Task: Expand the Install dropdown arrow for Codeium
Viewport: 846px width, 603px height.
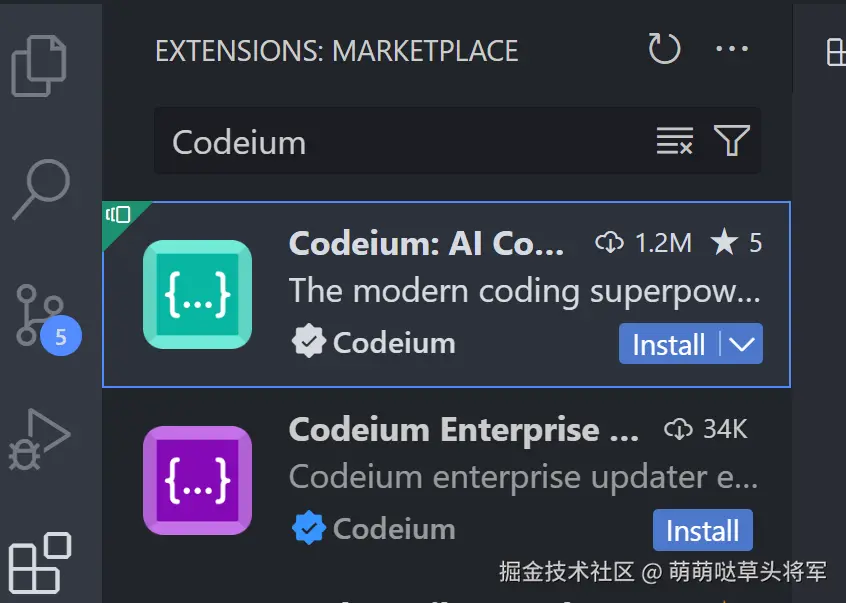Action: point(741,344)
